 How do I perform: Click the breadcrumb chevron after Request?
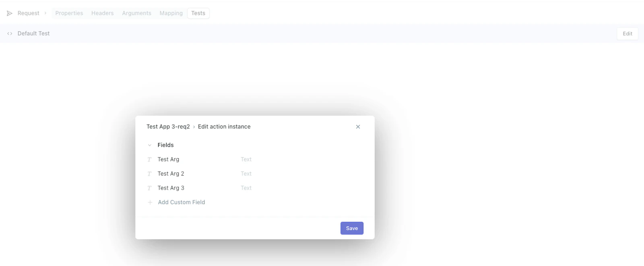(45, 13)
